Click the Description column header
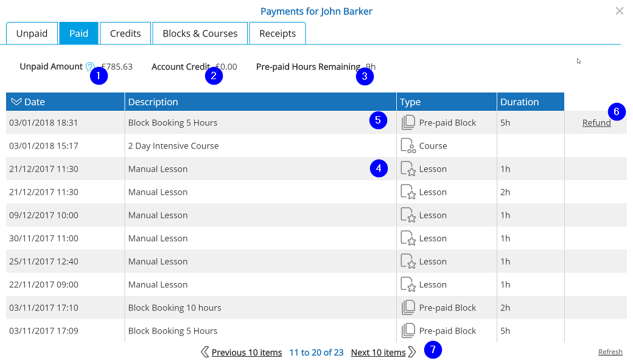Image resolution: width=633 pixels, height=364 pixels. click(x=261, y=102)
